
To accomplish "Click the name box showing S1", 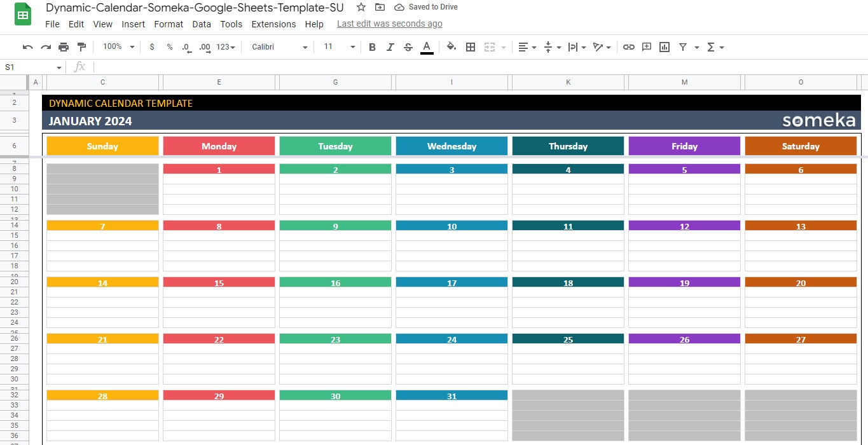I will (x=29, y=67).
